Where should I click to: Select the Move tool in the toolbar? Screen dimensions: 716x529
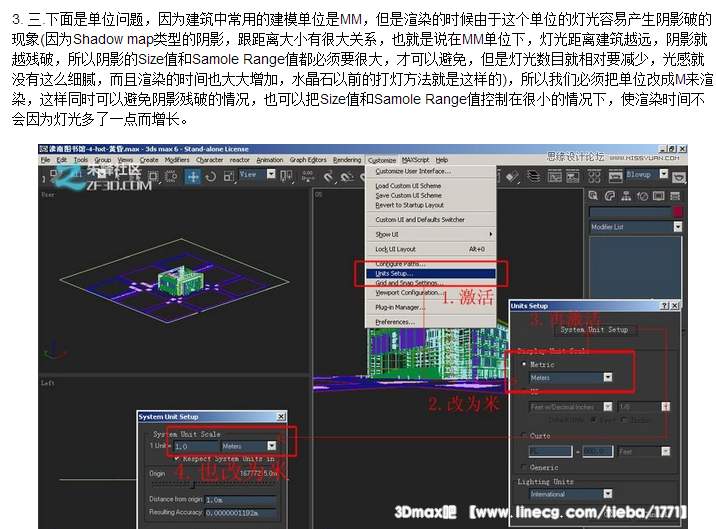[x=193, y=177]
